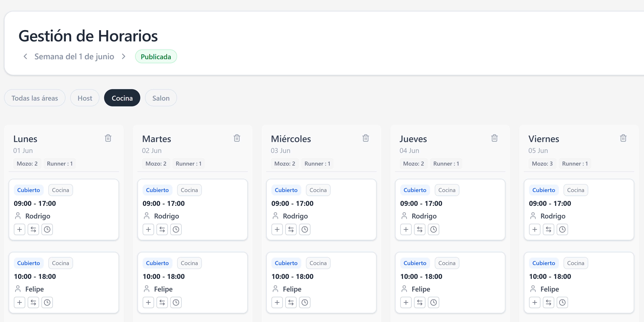Swap Felipe's Lunes 10:00 shift
This screenshot has width=644, height=322.
point(33,302)
